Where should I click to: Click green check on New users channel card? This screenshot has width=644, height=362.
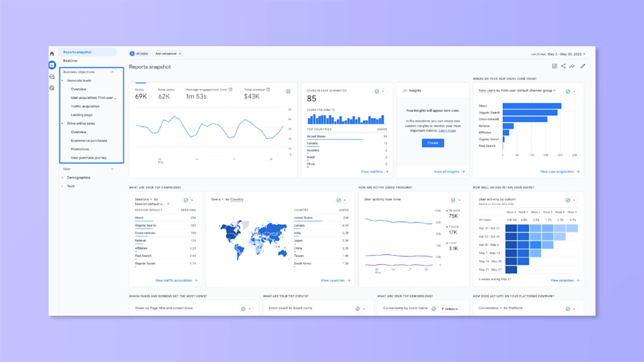[x=568, y=92]
